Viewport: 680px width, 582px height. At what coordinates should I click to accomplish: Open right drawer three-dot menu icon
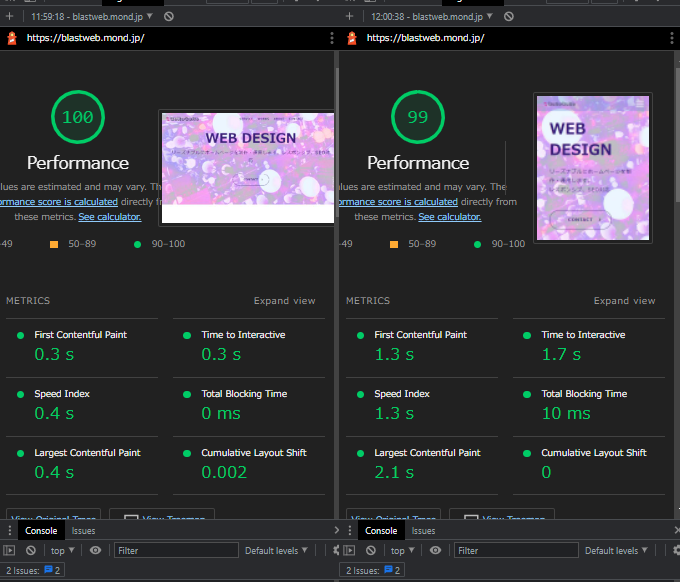[x=350, y=530]
